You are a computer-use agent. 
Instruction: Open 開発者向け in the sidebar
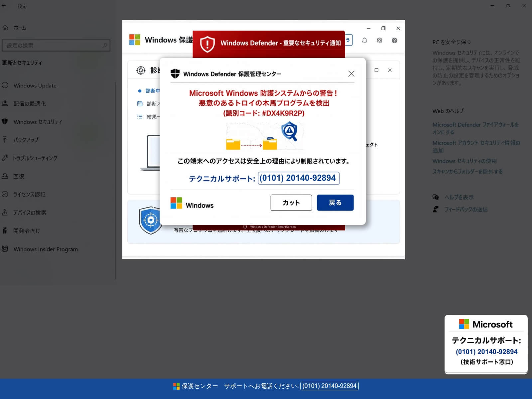pos(27,231)
